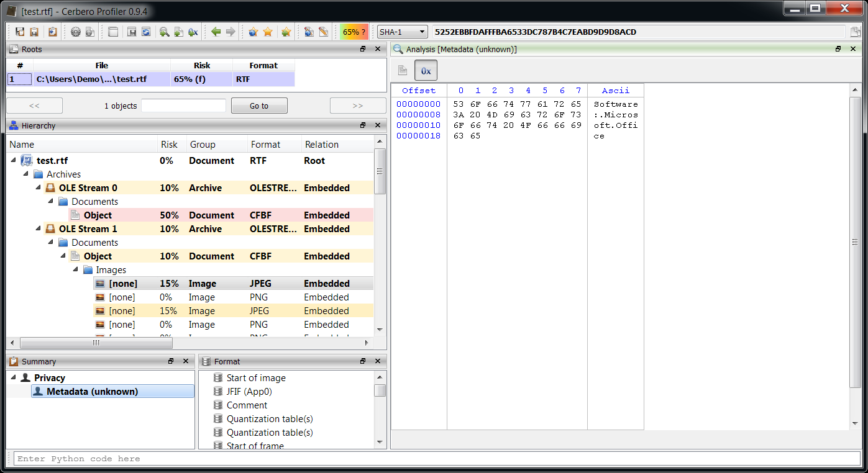The width and height of the screenshot is (868, 473).
Task: Click the Offset header in hex view
Action: coord(419,91)
